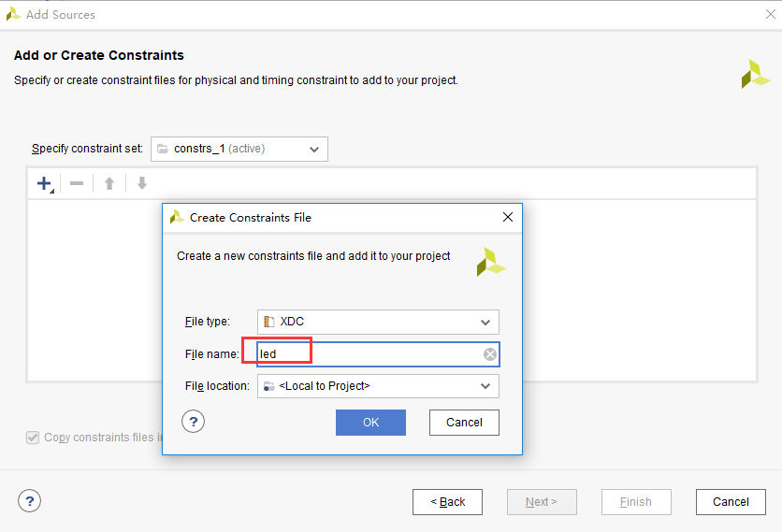Click the Next button in wizard
Screen dimensions: 782x532
(542, 502)
